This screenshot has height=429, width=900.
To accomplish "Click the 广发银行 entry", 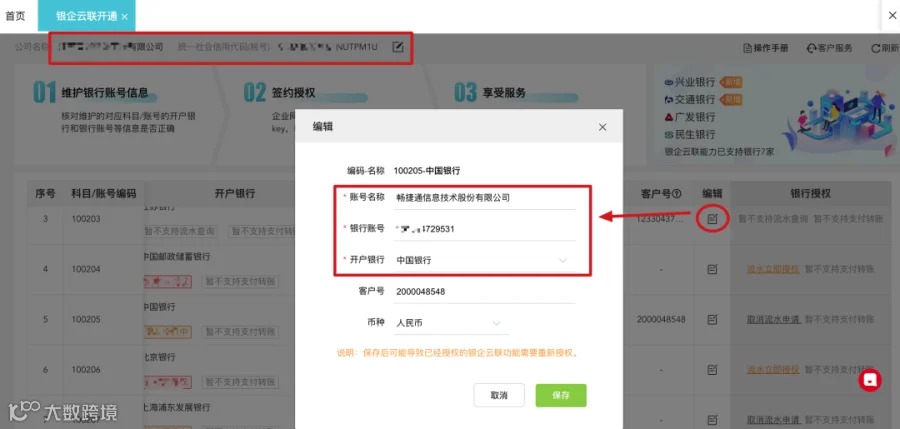I will click(x=690, y=117).
